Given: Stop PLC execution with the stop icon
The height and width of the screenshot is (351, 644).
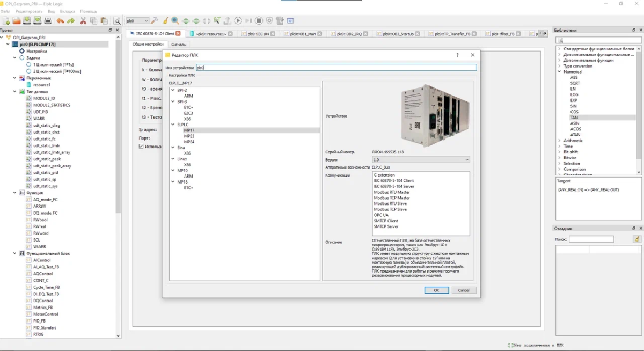Looking at the screenshot, I should pos(259,21).
